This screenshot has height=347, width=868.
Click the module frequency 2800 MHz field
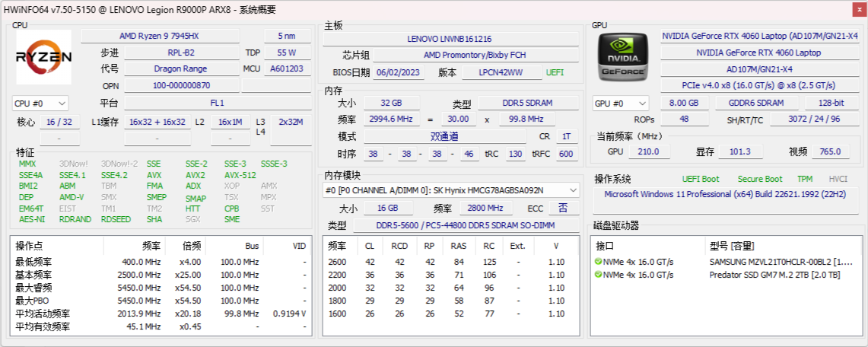488,208
